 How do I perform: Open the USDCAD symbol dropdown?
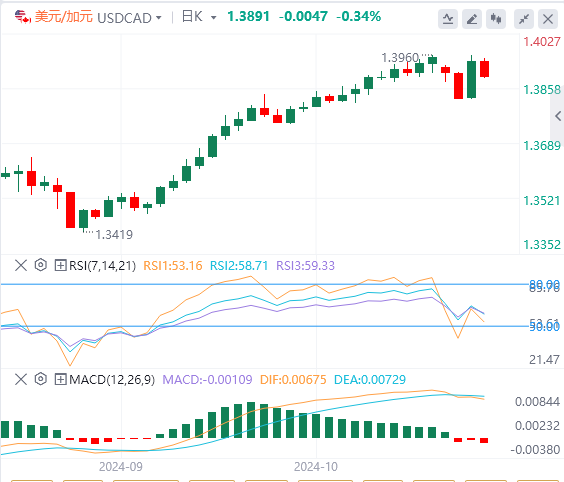[129, 18]
